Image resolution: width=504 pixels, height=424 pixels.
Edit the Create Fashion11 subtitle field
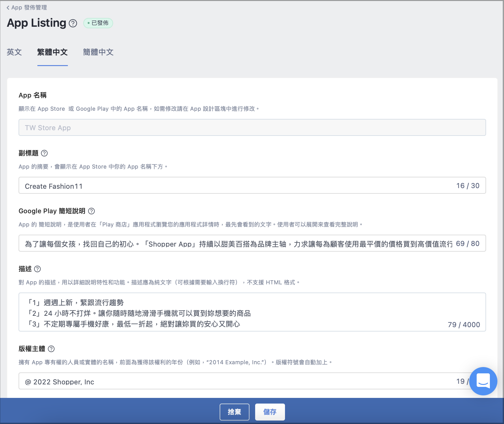coord(252,185)
